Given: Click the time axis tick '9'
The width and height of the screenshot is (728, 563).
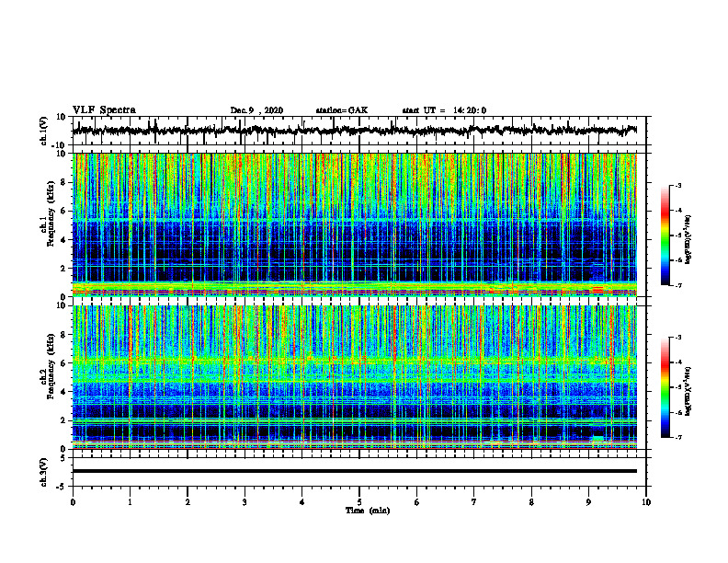Looking at the screenshot, I should click(588, 502).
